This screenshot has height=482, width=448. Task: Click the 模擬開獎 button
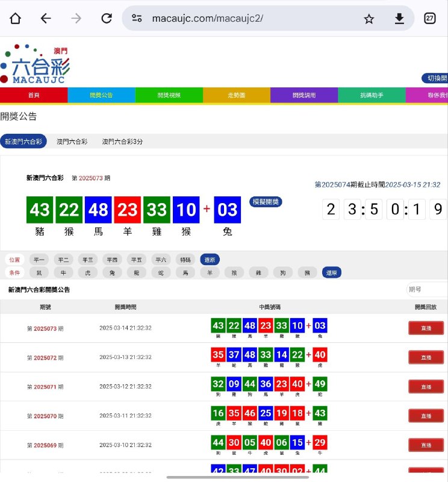[x=266, y=202]
